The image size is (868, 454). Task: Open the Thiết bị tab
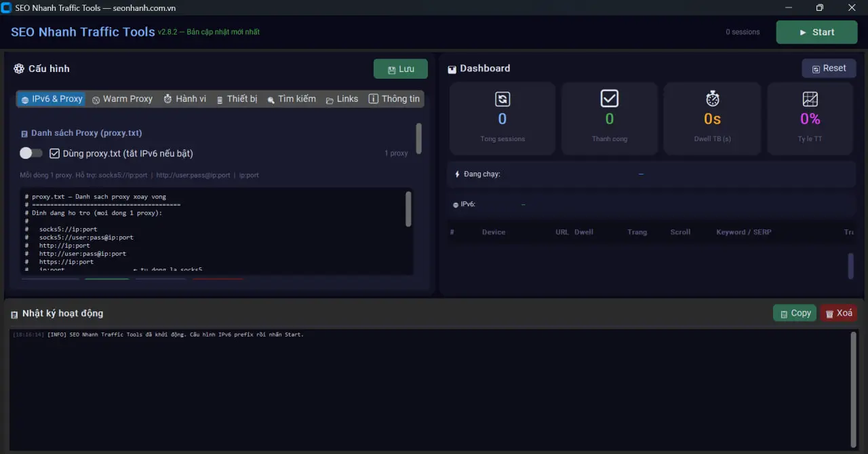tap(237, 99)
